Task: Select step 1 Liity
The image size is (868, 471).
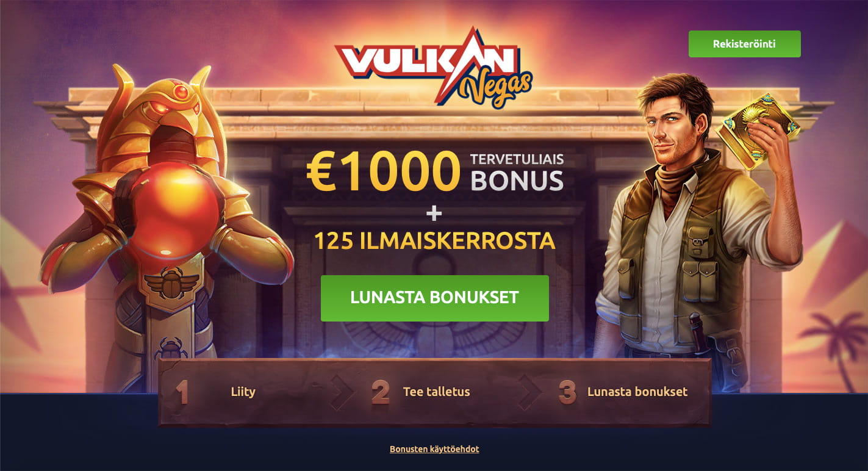Action: (x=243, y=392)
